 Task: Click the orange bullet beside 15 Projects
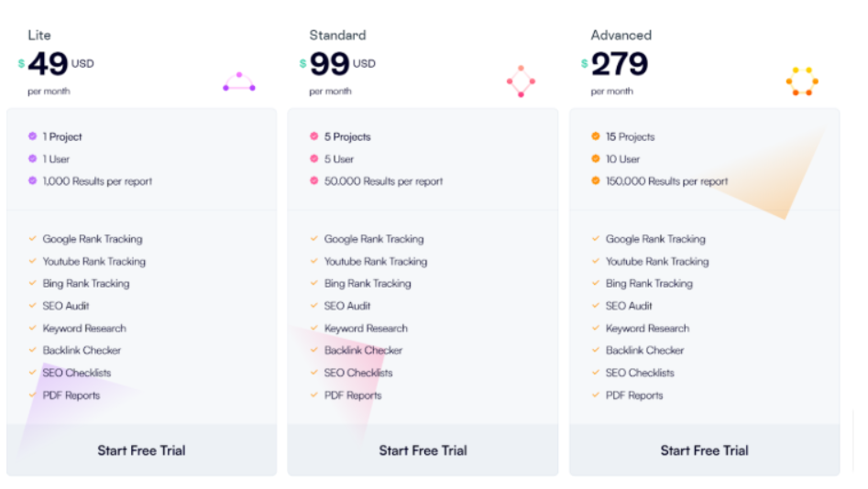(596, 136)
